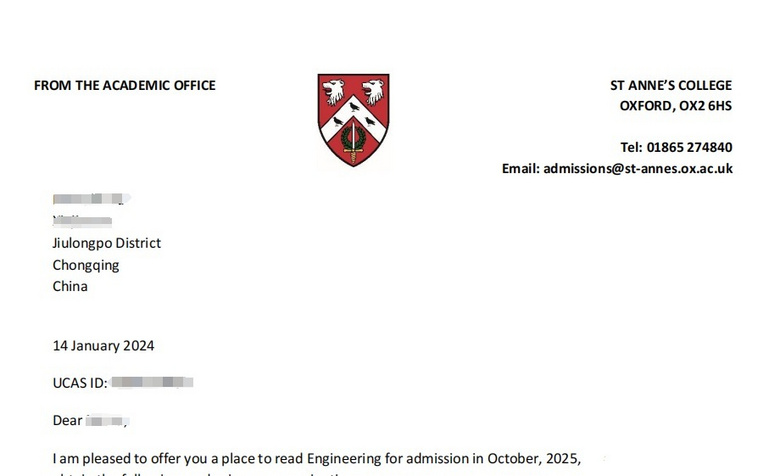780x476 pixels.
Task: Click the FROM THE ACADEMIC OFFICE heading
Action: click(124, 86)
